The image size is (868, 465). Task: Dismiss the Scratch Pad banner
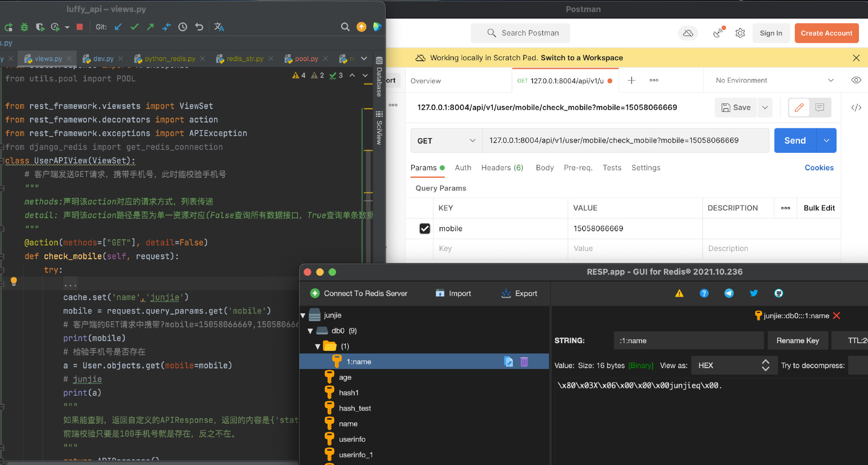click(x=856, y=58)
